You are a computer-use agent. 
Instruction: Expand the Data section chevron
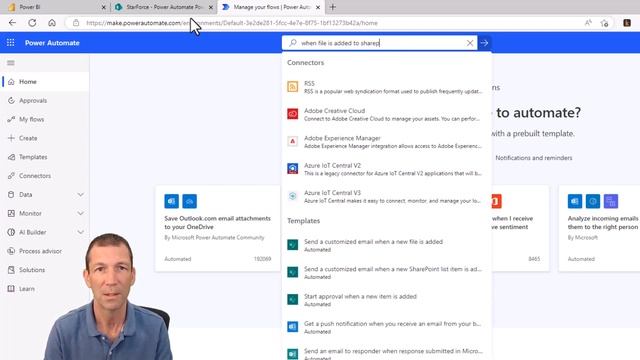80,195
